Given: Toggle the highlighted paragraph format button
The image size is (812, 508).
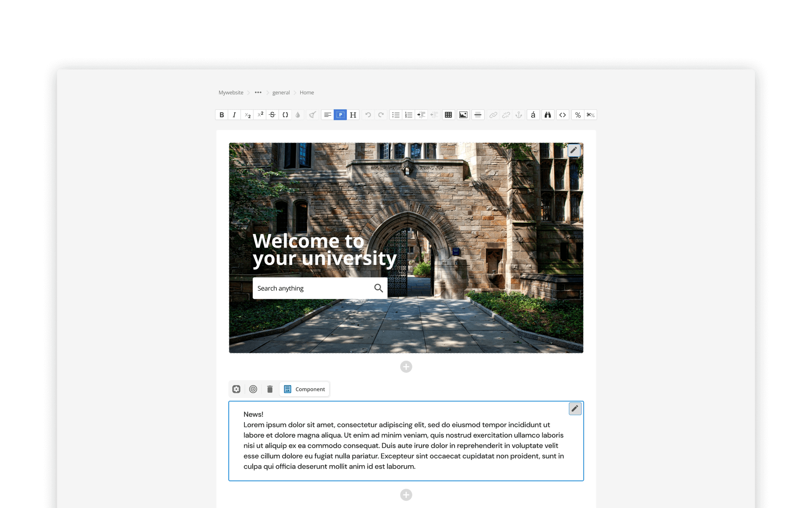Looking at the screenshot, I should (x=340, y=115).
